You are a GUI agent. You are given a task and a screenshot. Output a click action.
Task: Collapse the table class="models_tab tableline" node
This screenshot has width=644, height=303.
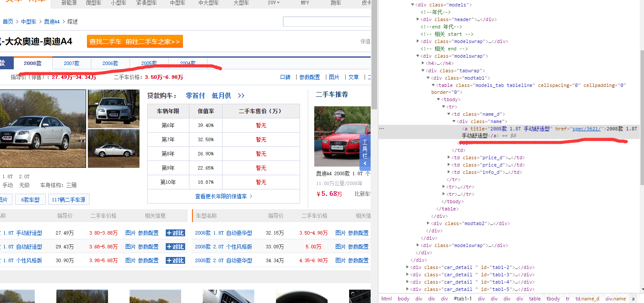(433, 85)
